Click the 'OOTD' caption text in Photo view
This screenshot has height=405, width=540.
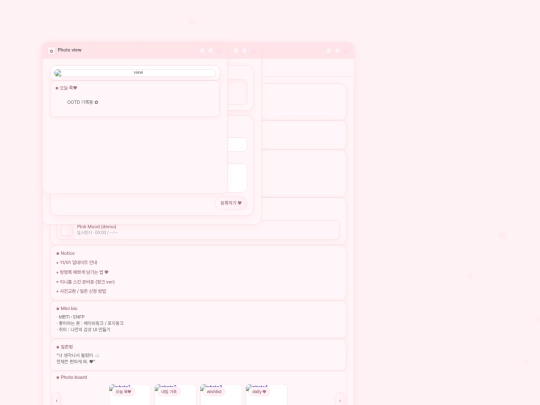tap(83, 102)
